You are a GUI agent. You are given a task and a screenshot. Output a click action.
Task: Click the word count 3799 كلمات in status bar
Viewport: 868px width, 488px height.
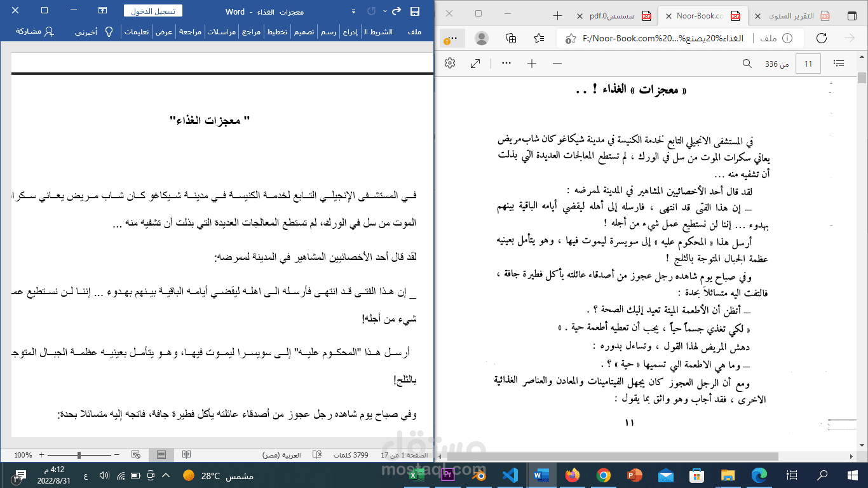tap(351, 455)
